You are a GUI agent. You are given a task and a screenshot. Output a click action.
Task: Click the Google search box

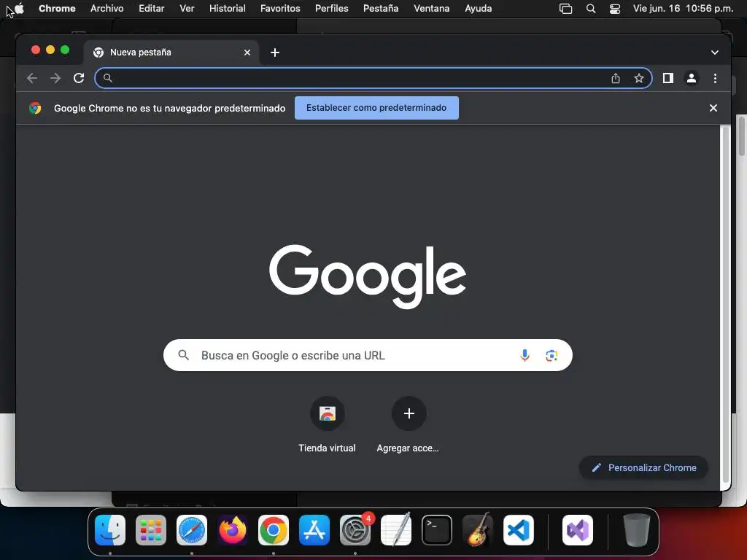tap(368, 355)
